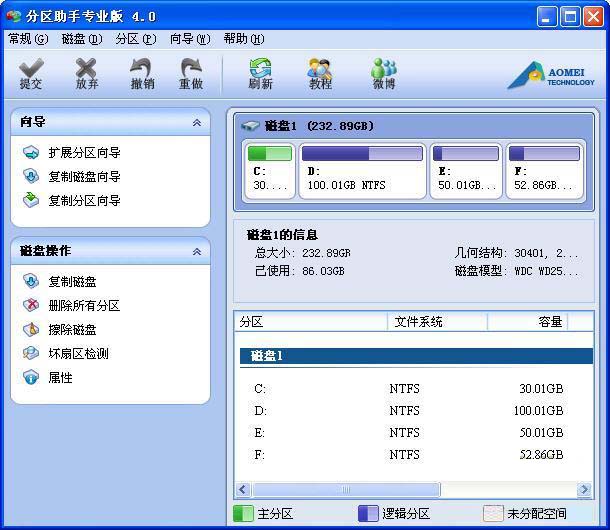Start the 扩展分区向导 wizard
Screen dimensions: 610x530
click(84, 153)
